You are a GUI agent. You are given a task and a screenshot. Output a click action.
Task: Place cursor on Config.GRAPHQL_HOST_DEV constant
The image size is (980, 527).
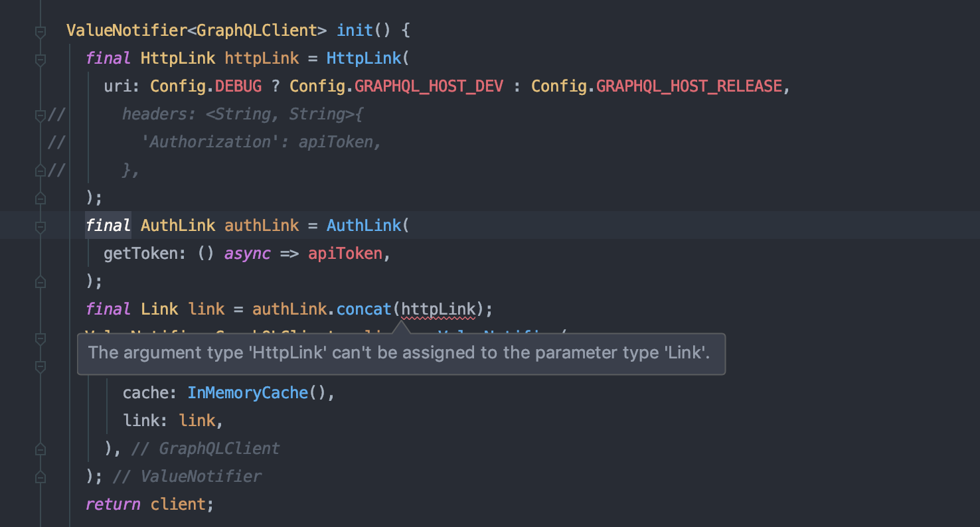click(x=428, y=86)
